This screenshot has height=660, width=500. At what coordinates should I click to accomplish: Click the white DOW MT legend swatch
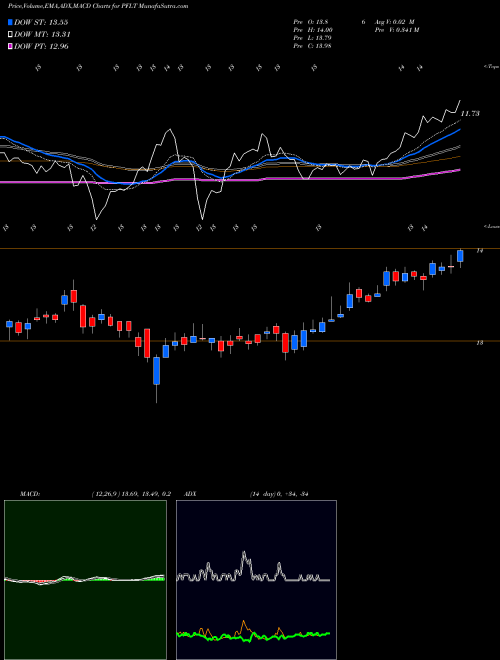pos(10,35)
